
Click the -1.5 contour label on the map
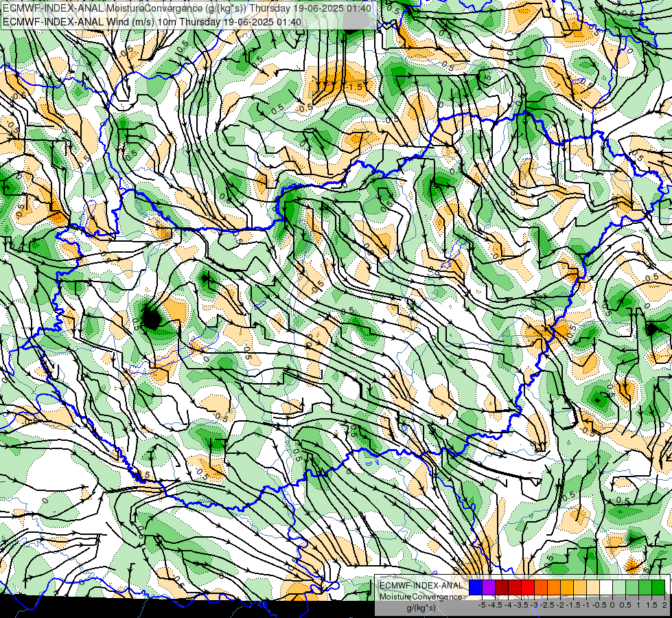pos(354,87)
